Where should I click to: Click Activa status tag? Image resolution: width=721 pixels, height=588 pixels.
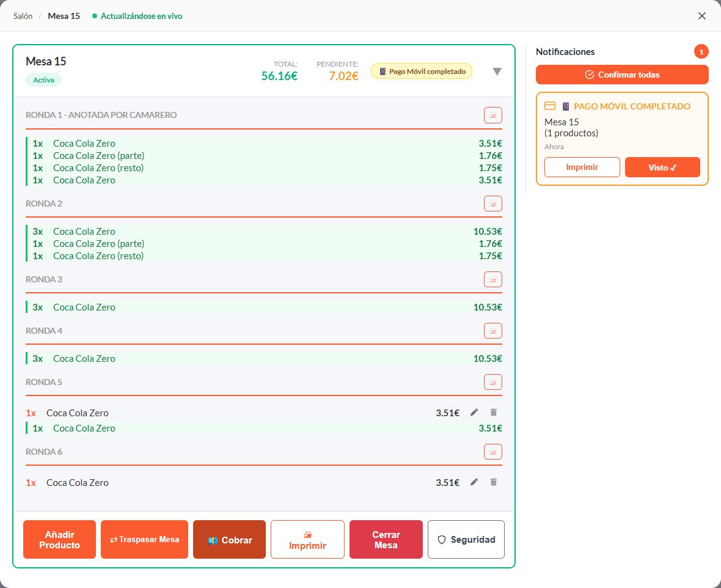pyautogui.click(x=43, y=80)
